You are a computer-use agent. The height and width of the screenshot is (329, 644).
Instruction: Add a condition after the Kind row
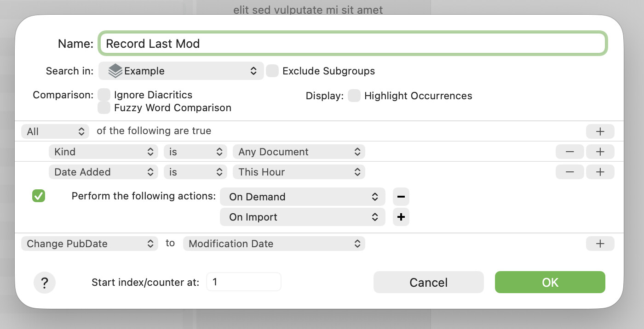(x=600, y=152)
